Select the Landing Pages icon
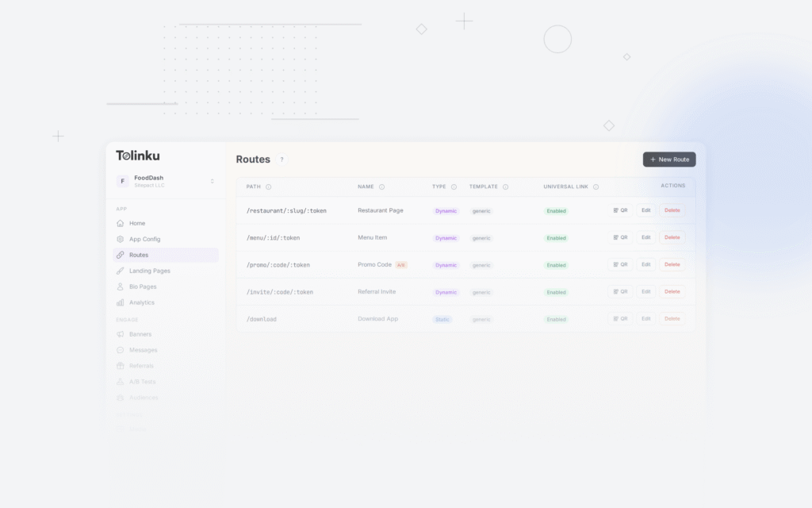 pyautogui.click(x=121, y=271)
